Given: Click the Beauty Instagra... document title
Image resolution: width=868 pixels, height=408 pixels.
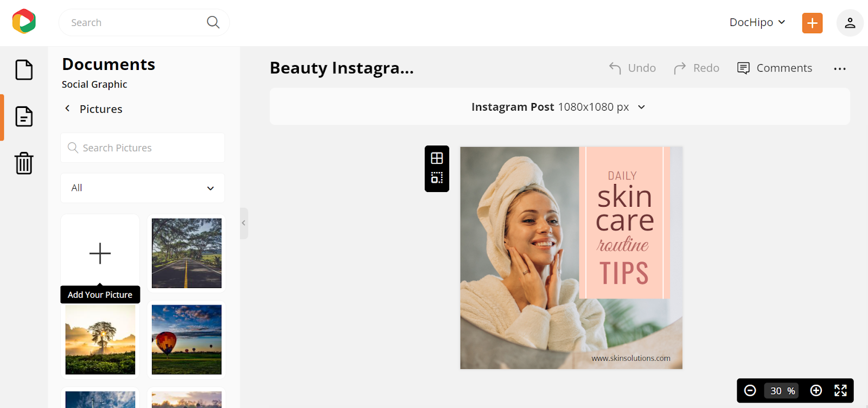Looking at the screenshot, I should [x=342, y=68].
